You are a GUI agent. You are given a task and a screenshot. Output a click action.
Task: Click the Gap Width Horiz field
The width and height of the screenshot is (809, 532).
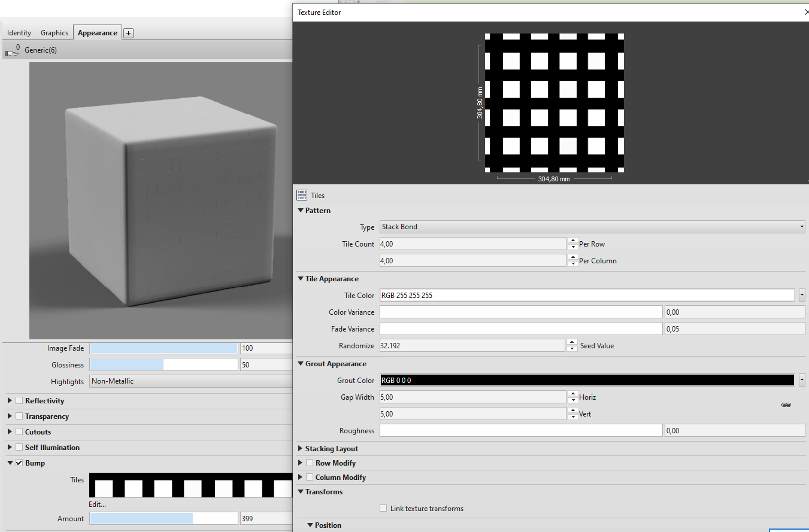pyautogui.click(x=473, y=397)
